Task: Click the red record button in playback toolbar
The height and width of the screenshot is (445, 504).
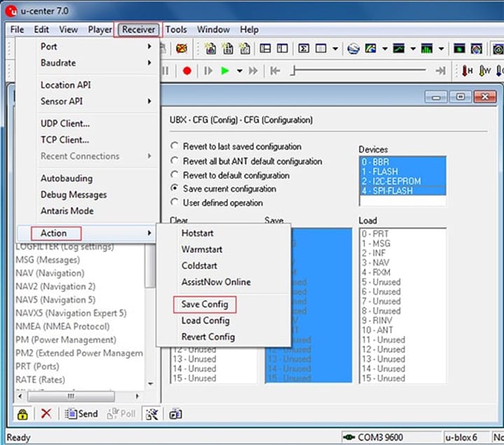Action: (187, 71)
